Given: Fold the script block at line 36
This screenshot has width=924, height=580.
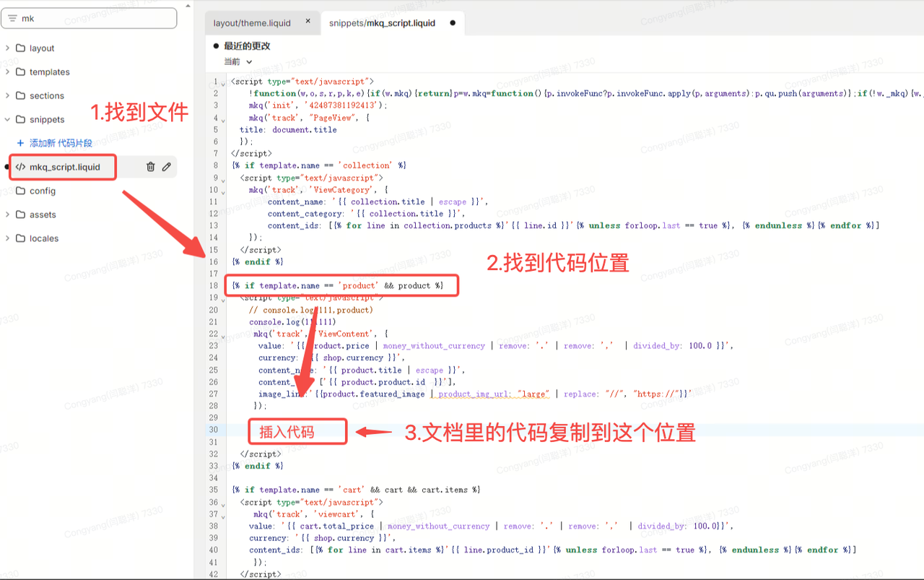Looking at the screenshot, I should [223, 504].
